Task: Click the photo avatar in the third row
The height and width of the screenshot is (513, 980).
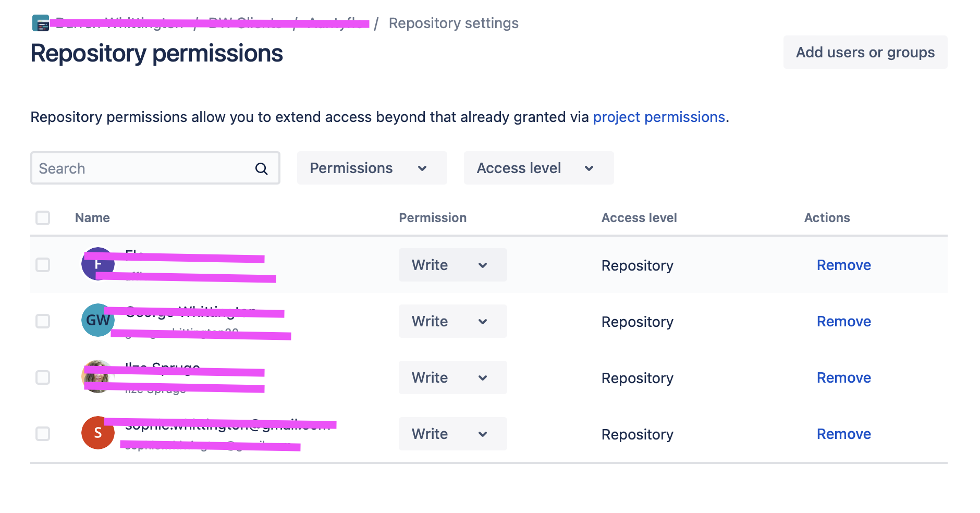Action: [97, 376]
